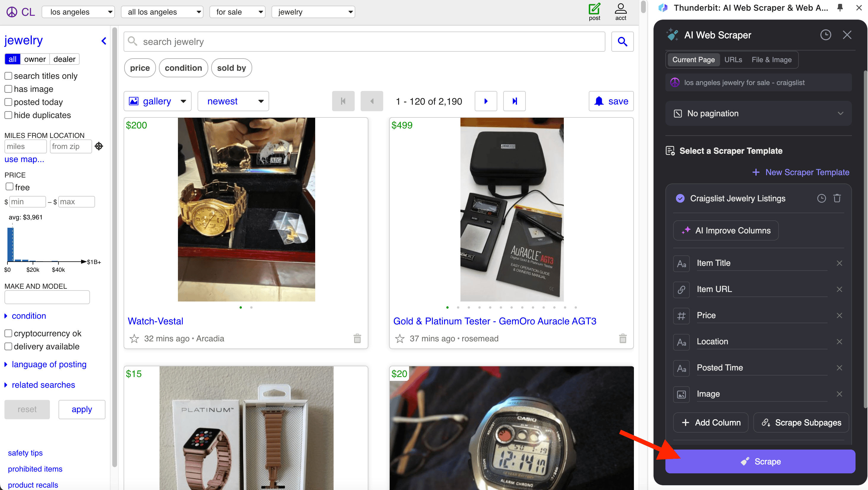Delete the Craigslist Jewelry Listings template

(837, 198)
